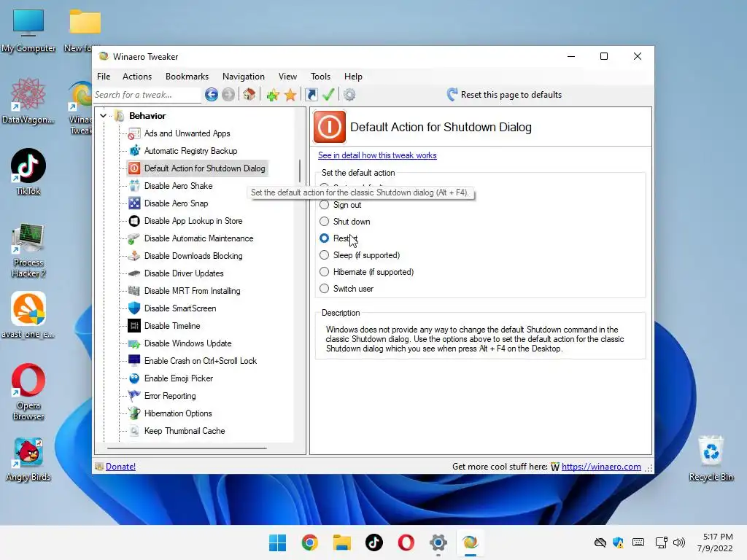Select Sleep (if supported) option
This screenshot has width=747, height=560.
pyautogui.click(x=325, y=255)
